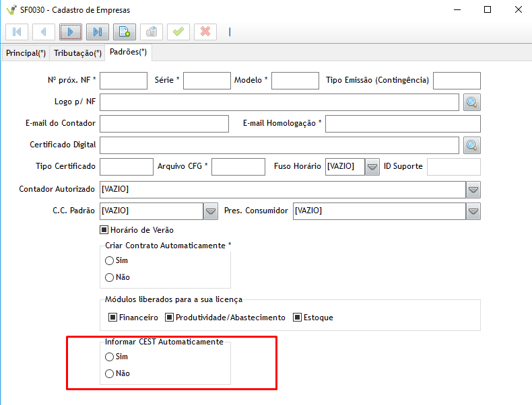
Task: Click the new record icon
Action: 125,32
